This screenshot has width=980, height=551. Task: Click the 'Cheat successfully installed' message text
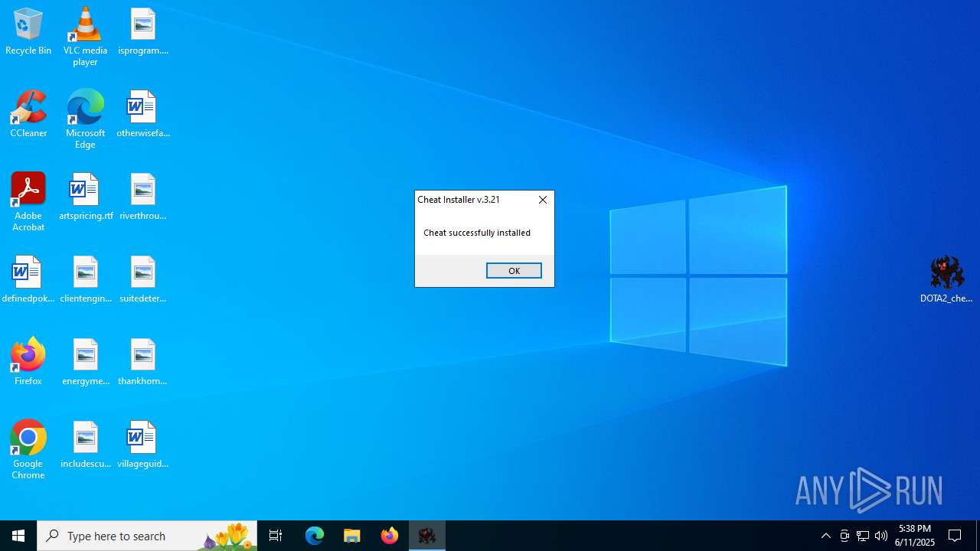point(477,233)
